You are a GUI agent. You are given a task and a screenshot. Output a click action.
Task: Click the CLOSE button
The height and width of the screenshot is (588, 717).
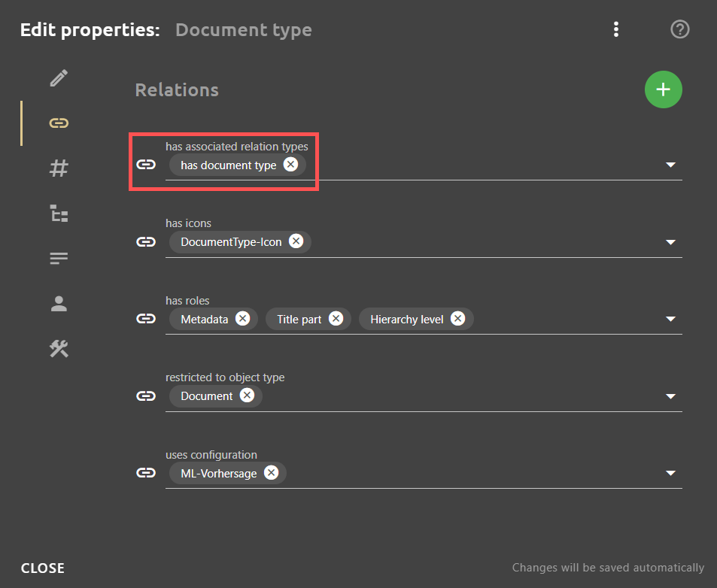click(43, 568)
